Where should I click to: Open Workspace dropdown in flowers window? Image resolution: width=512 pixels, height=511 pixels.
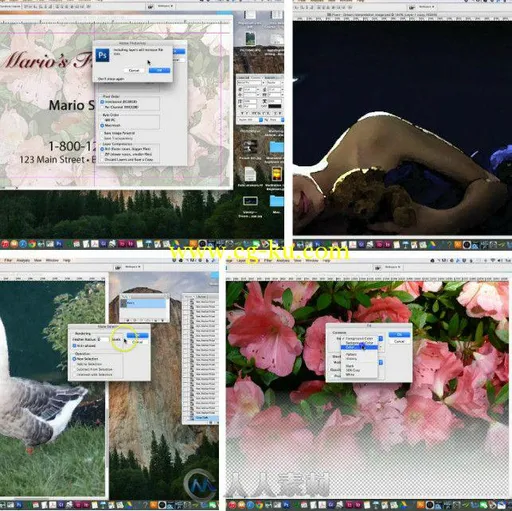tap(393, 267)
